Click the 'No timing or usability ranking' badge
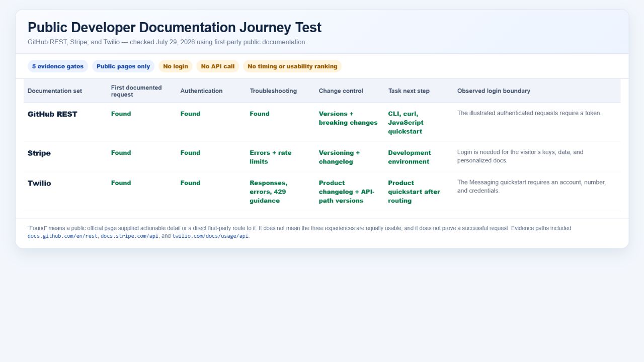 coord(292,66)
